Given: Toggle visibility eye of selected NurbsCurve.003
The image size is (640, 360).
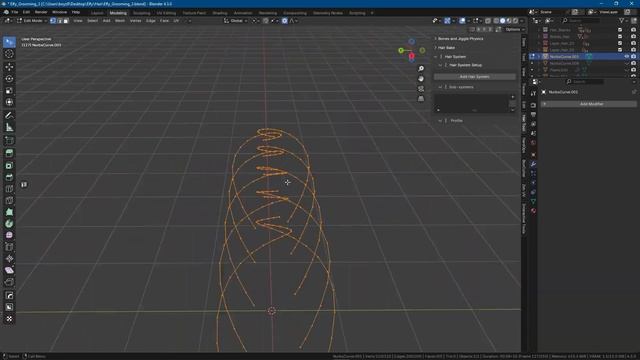Looking at the screenshot, I should 627,56.
